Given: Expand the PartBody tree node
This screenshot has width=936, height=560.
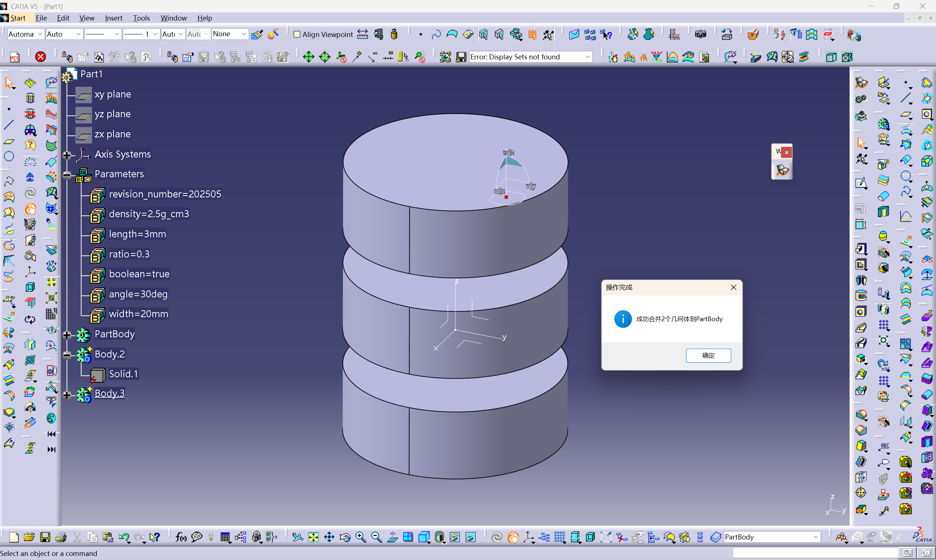Looking at the screenshot, I should point(67,335).
